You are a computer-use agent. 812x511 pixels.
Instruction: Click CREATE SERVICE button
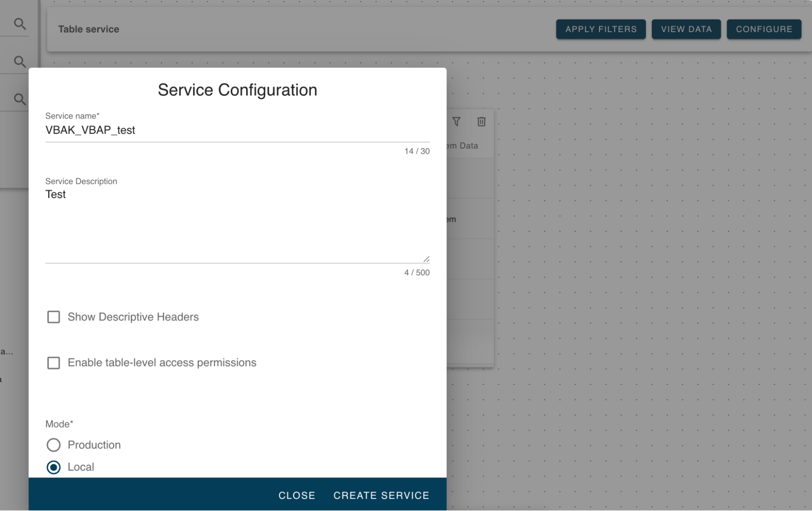coord(381,496)
